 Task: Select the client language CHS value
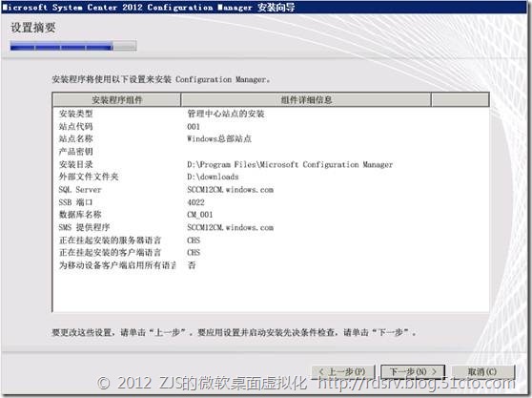pyautogui.click(x=194, y=253)
